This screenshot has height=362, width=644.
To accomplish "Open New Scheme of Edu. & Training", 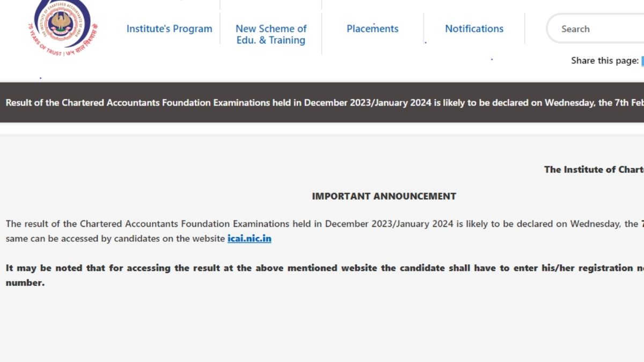I will tap(271, 34).
